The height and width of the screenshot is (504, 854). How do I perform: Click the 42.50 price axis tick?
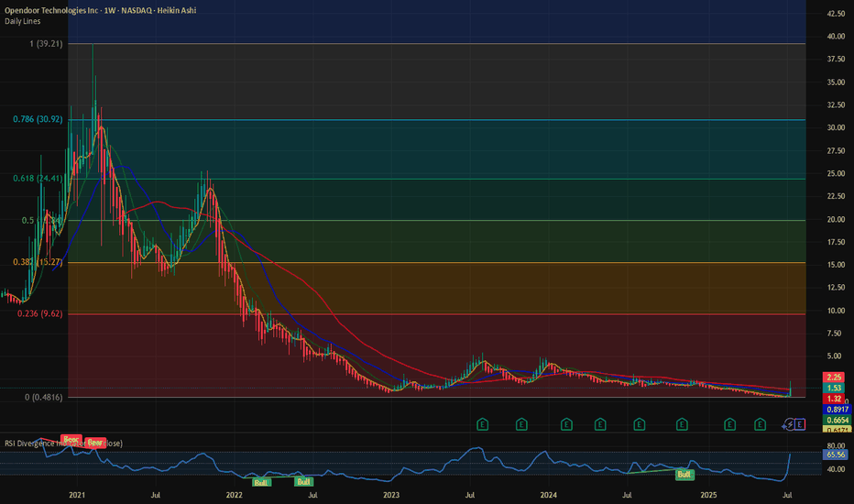pos(836,14)
